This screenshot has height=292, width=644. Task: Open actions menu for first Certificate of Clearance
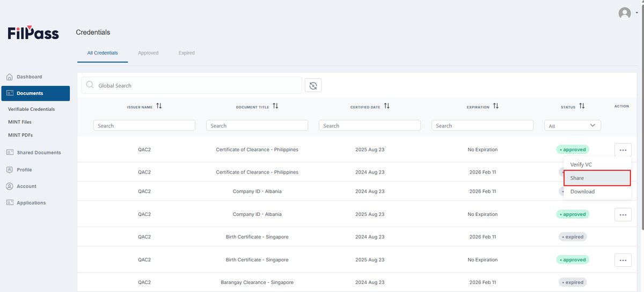623,150
